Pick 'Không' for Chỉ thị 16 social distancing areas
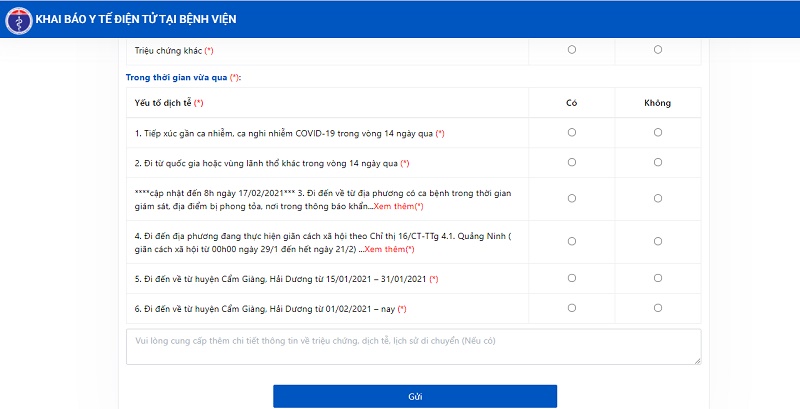This screenshot has height=409, width=800. pyautogui.click(x=657, y=241)
